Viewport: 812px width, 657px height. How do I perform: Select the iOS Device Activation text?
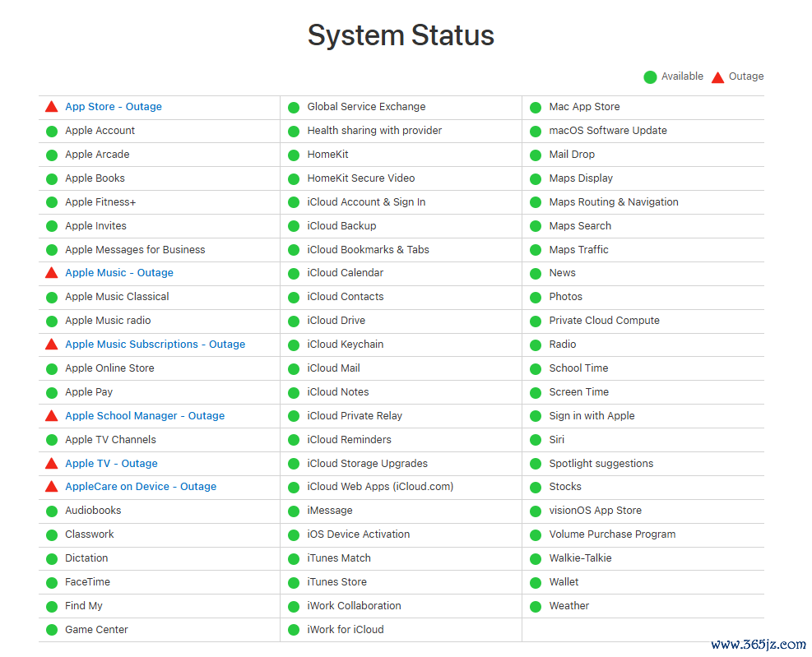point(359,534)
